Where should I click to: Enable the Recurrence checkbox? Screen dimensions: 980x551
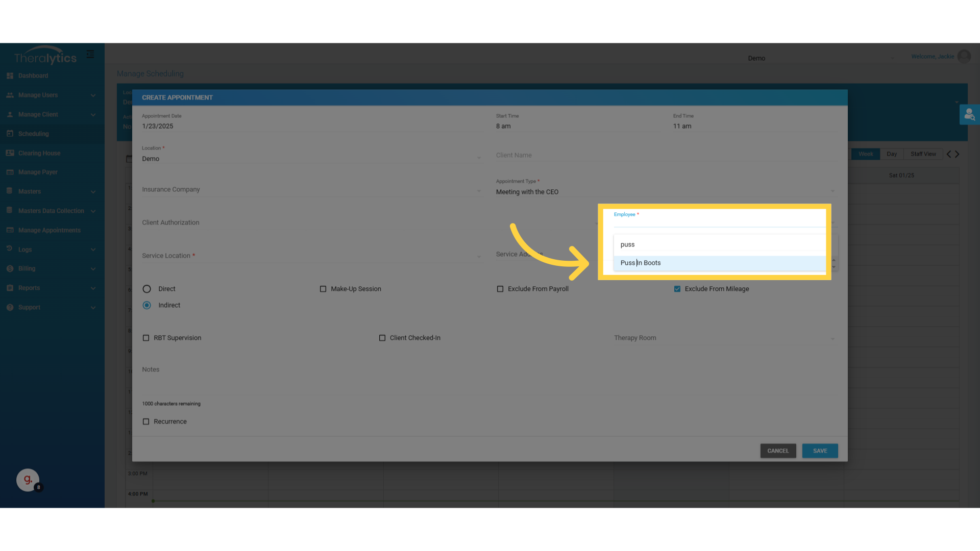click(146, 421)
